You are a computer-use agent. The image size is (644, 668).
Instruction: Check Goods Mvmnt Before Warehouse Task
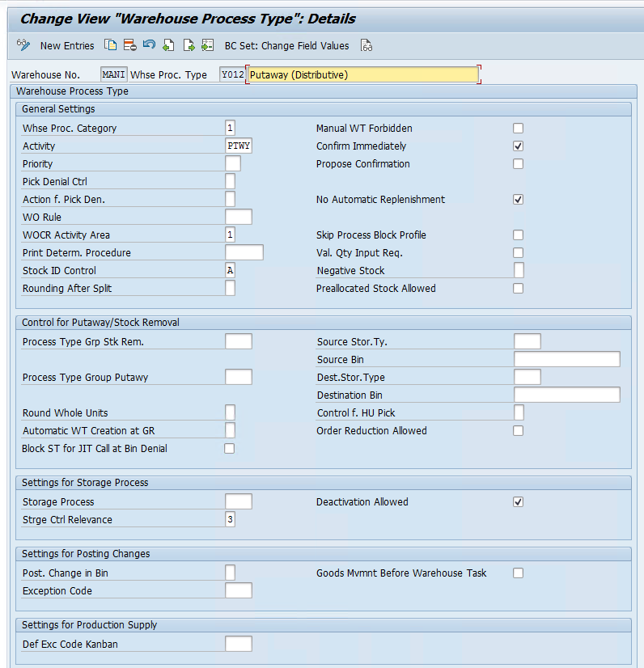coord(519,573)
